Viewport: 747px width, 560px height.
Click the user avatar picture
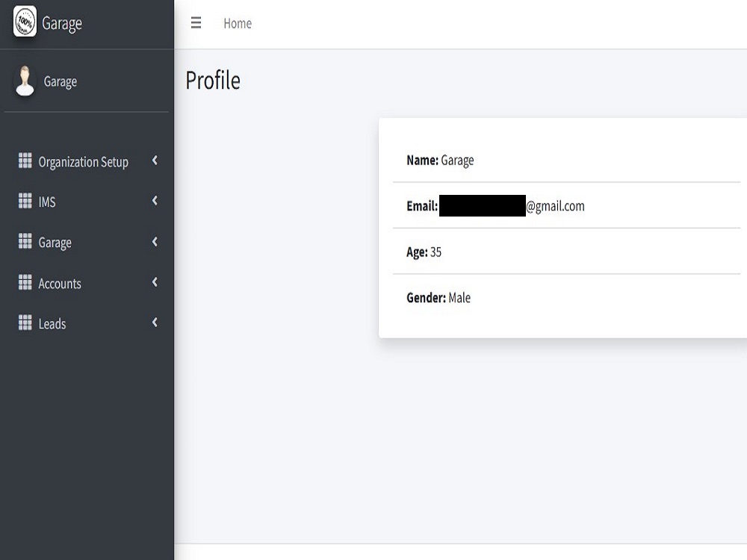tap(25, 81)
